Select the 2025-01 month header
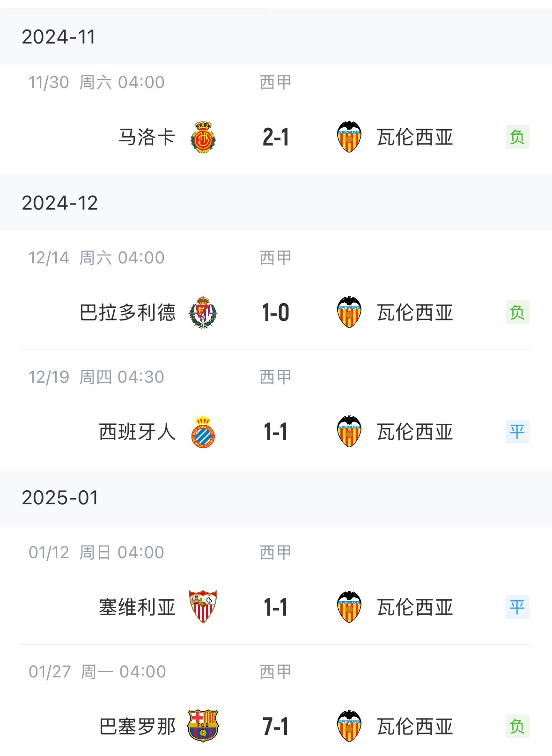This screenshot has width=552, height=756. (276, 497)
